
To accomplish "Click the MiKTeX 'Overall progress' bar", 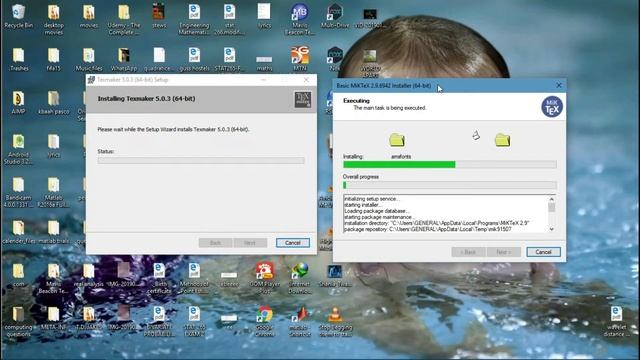I will click(x=449, y=185).
